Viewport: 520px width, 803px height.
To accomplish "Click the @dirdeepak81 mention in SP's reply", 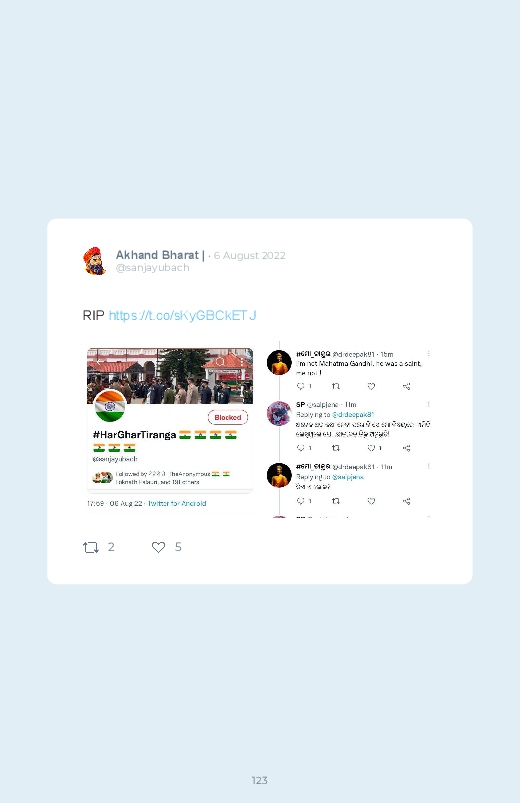I will click(x=353, y=414).
